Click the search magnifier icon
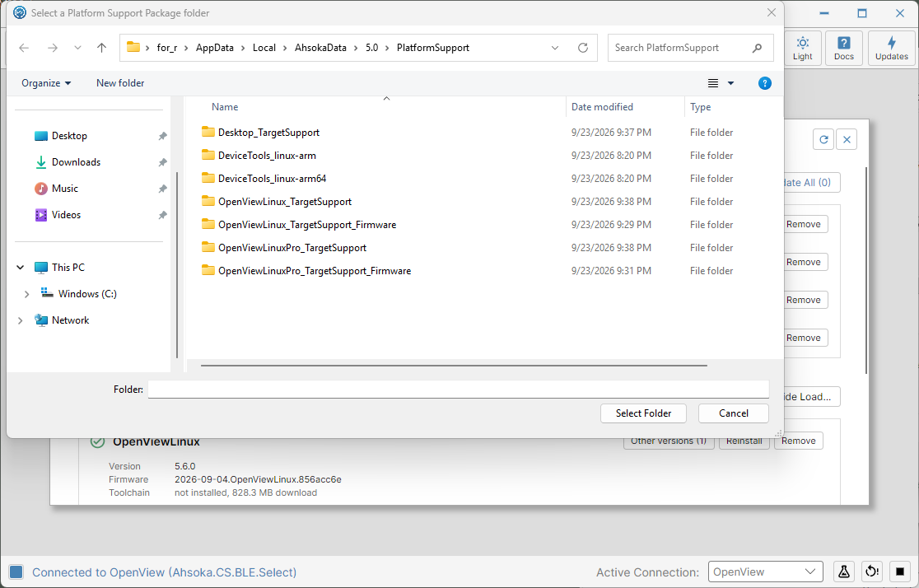 tap(758, 48)
